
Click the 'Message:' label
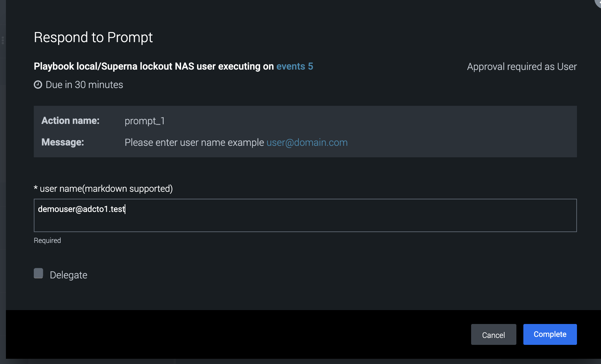(x=63, y=142)
